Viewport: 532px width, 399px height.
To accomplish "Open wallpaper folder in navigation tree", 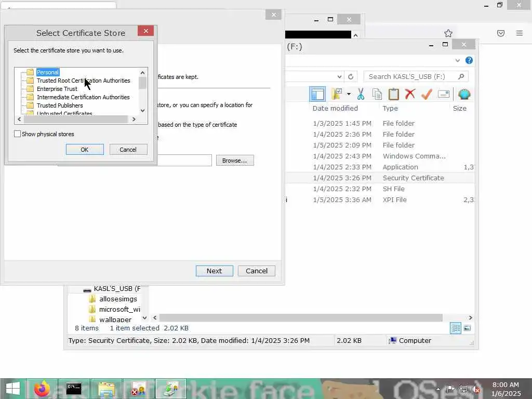I will point(115,320).
